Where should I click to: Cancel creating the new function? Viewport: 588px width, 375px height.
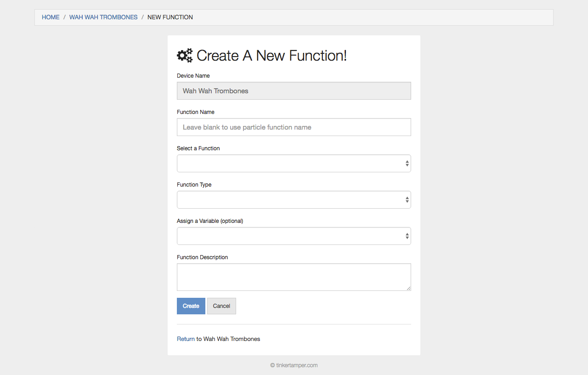221,306
